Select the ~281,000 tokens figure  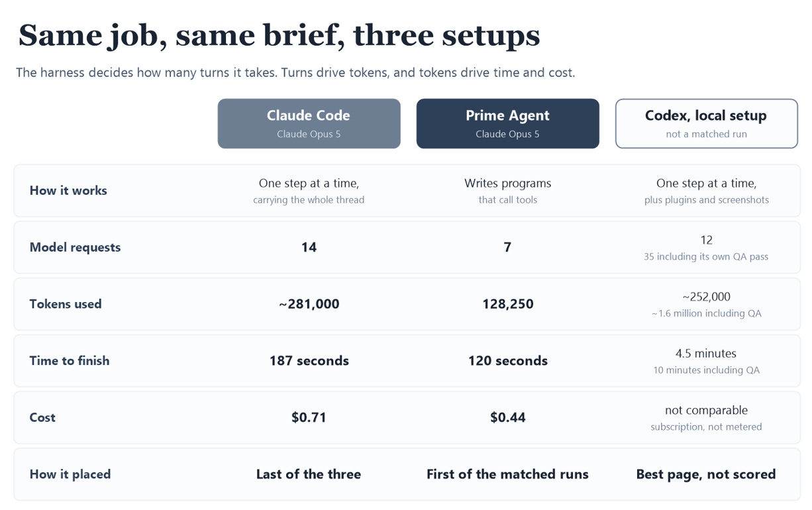pyautogui.click(x=309, y=304)
